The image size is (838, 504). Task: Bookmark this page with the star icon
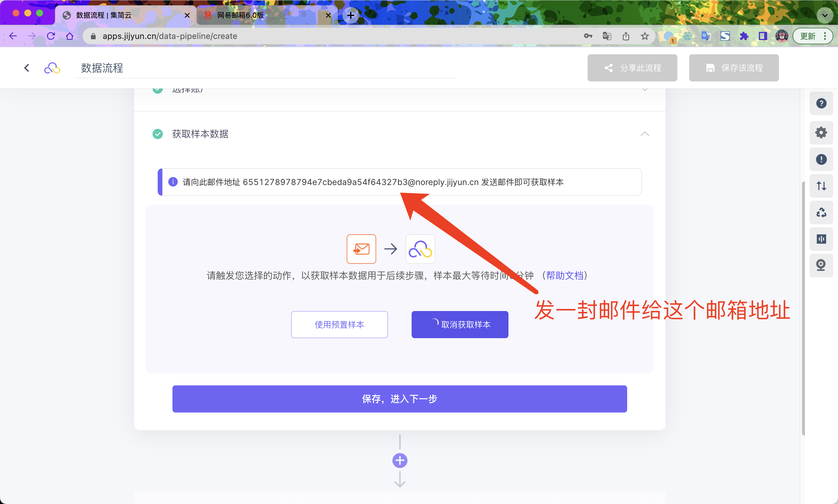coord(645,36)
